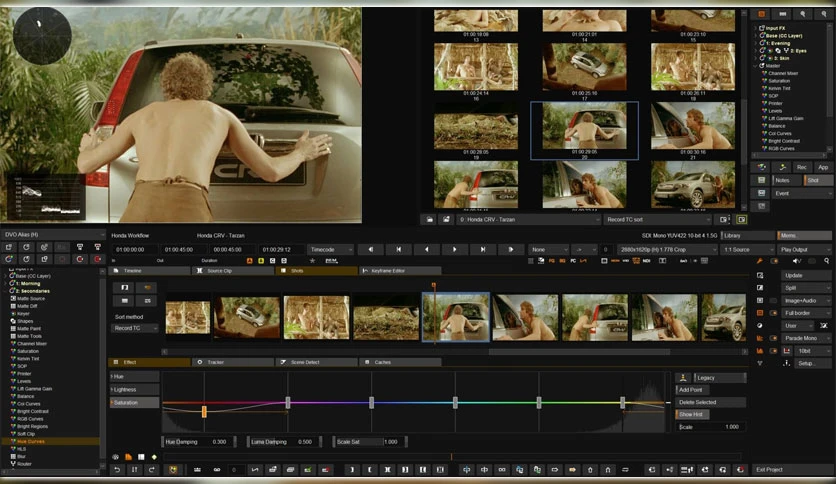The height and width of the screenshot is (484, 836).
Task: Click the star icon below the timecode fields
Action: coord(312,261)
